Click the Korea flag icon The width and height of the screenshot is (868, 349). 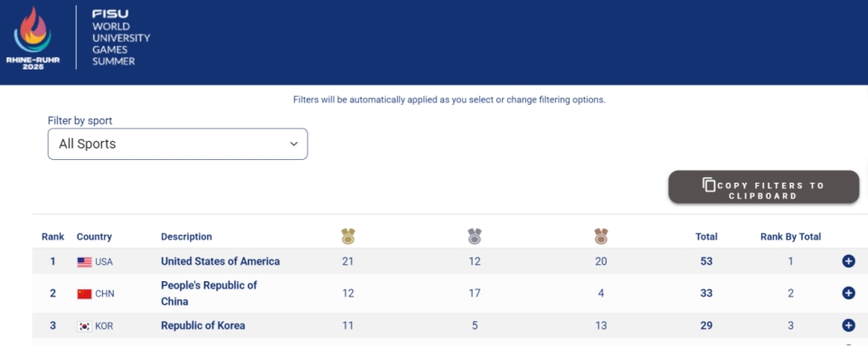(84, 326)
